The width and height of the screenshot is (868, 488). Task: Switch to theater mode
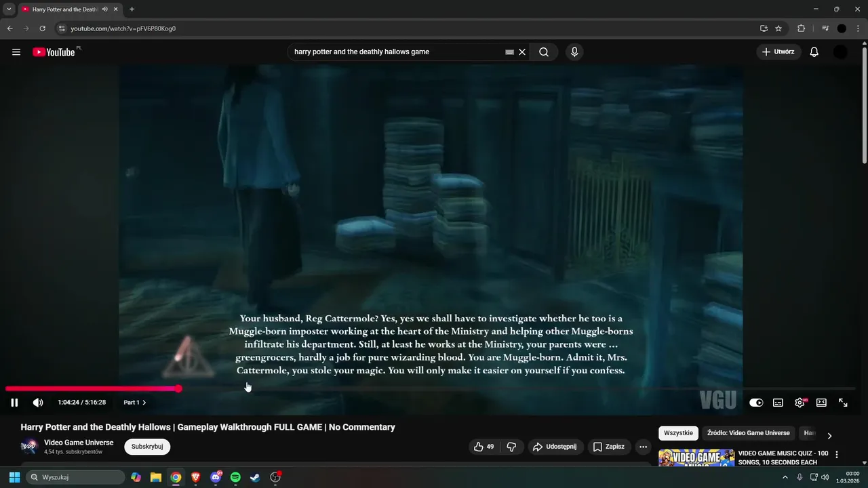pos(821,403)
